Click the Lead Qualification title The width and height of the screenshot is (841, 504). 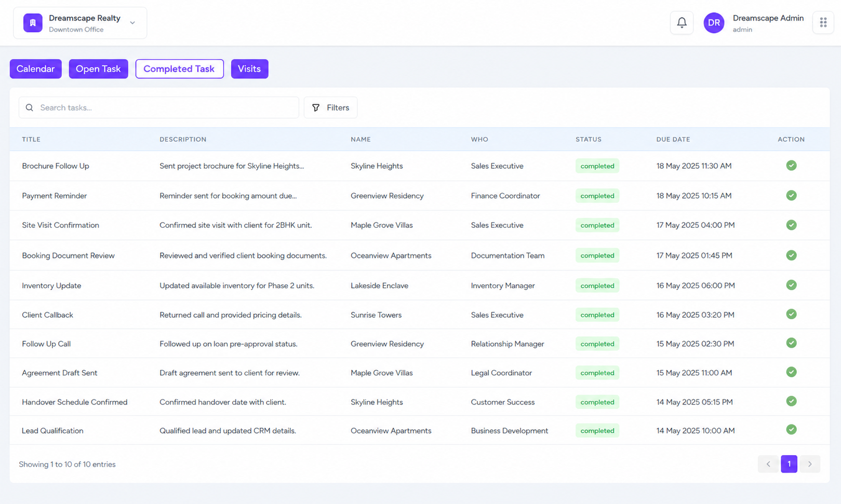tap(52, 431)
